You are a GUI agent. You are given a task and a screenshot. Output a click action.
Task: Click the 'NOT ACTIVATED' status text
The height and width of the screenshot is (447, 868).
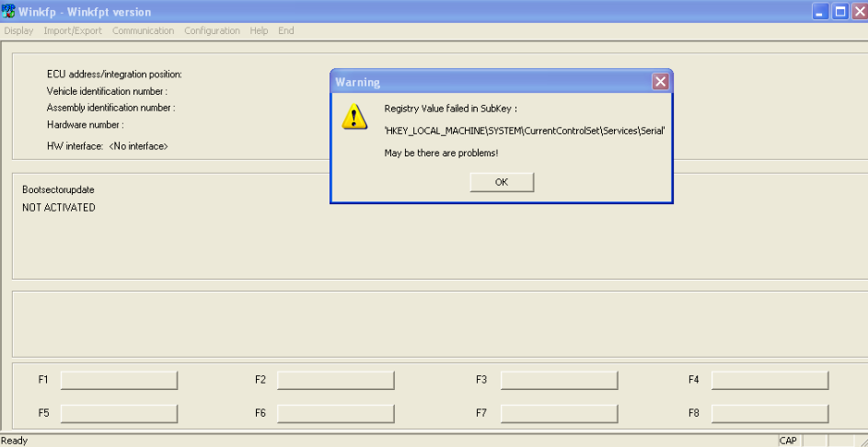pos(59,208)
